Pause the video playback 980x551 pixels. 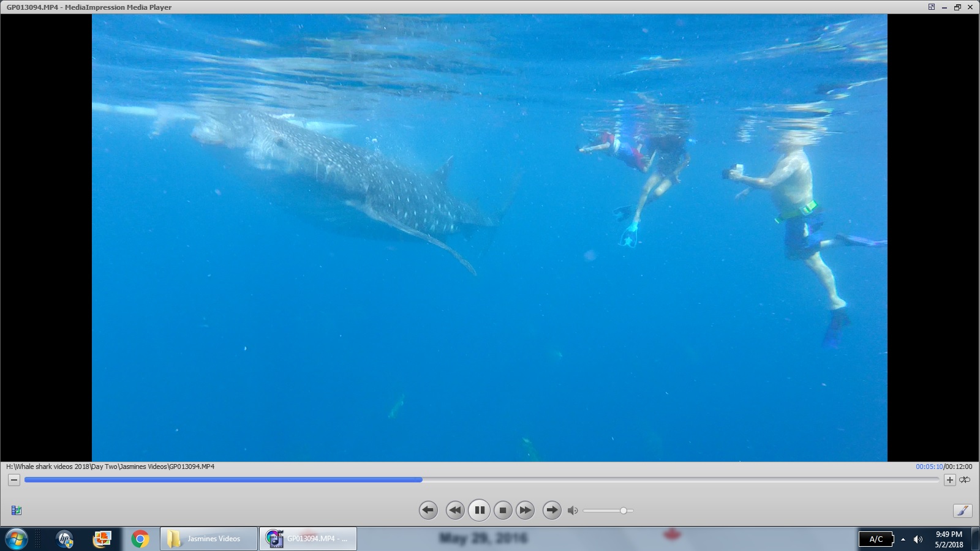coord(479,510)
